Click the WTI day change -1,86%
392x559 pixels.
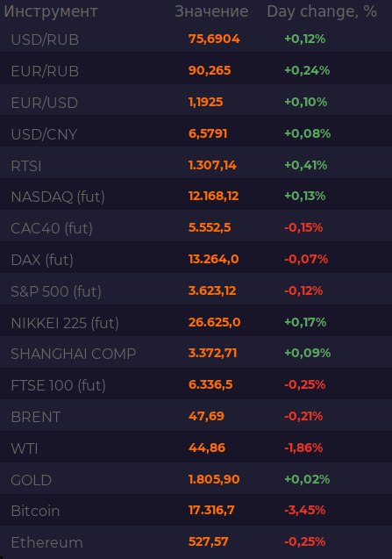303,448
